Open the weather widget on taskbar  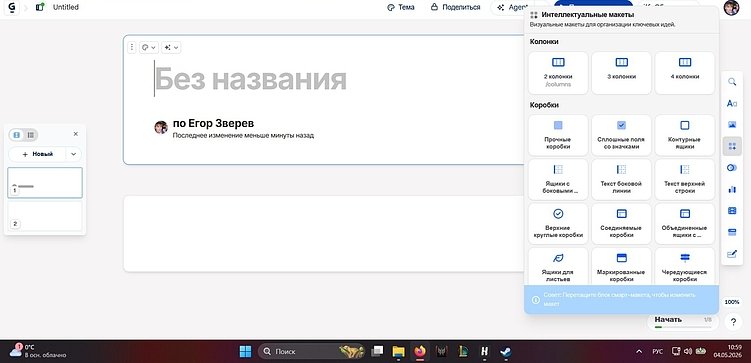pos(37,351)
